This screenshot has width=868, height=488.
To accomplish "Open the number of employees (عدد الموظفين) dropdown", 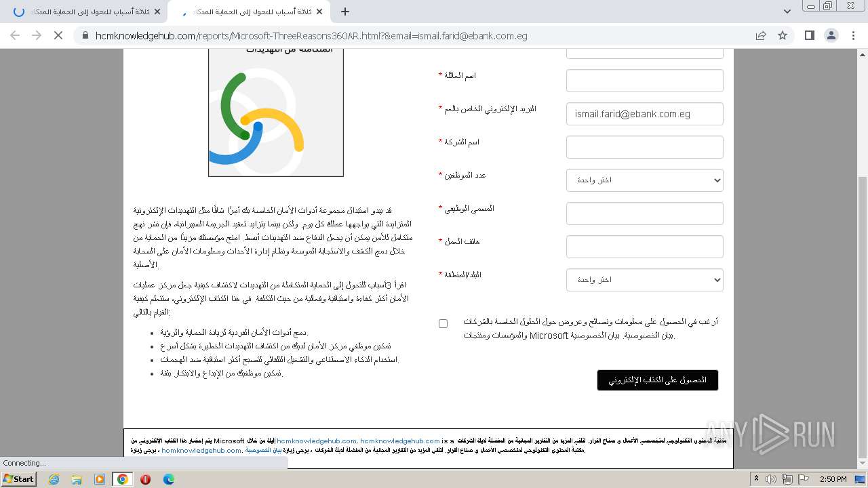I will [645, 180].
